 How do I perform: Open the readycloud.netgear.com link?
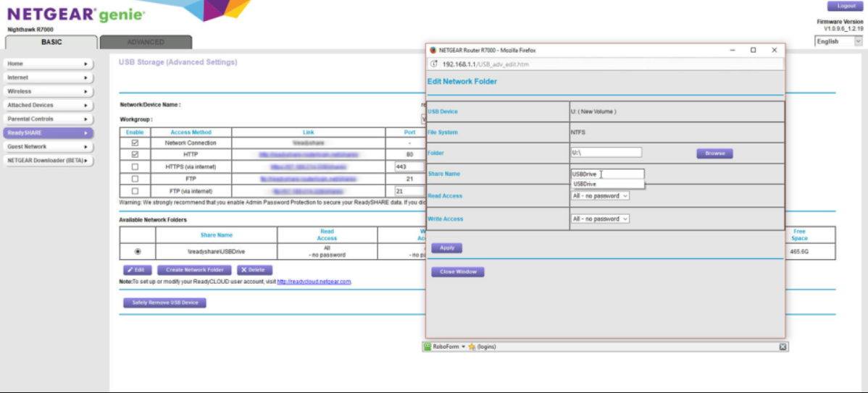[x=314, y=282]
